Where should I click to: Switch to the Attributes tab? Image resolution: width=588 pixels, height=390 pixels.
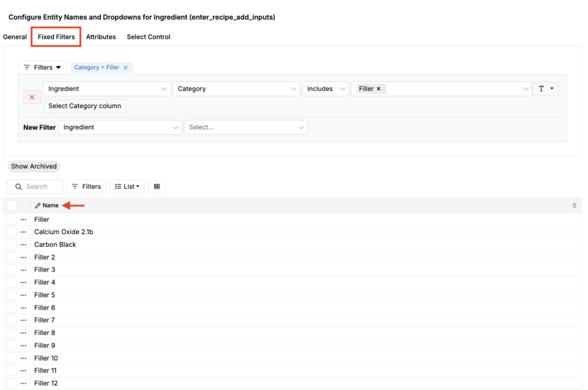coord(101,37)
